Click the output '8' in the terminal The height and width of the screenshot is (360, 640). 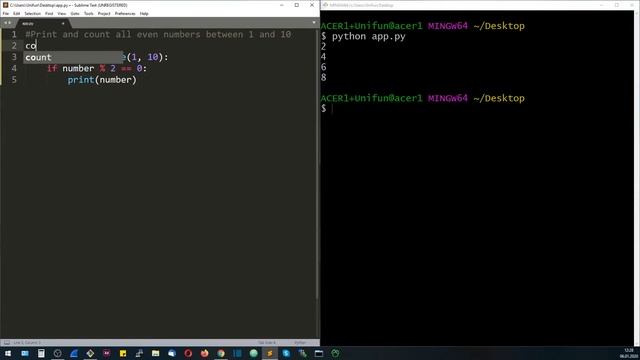324,77
